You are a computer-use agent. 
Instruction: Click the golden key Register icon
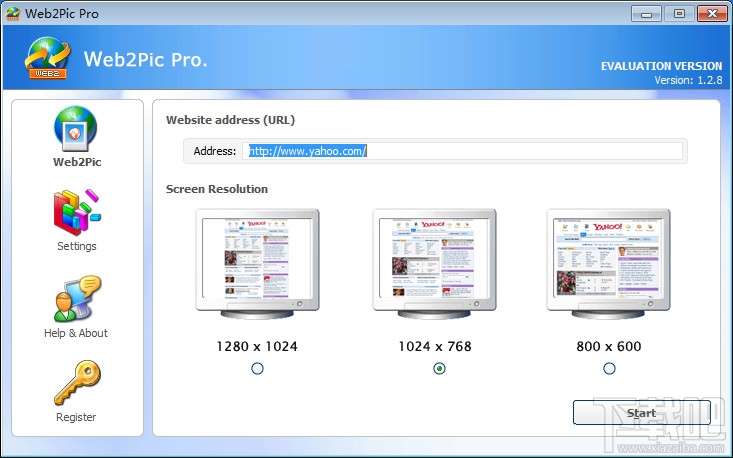[x=77, y=383]
